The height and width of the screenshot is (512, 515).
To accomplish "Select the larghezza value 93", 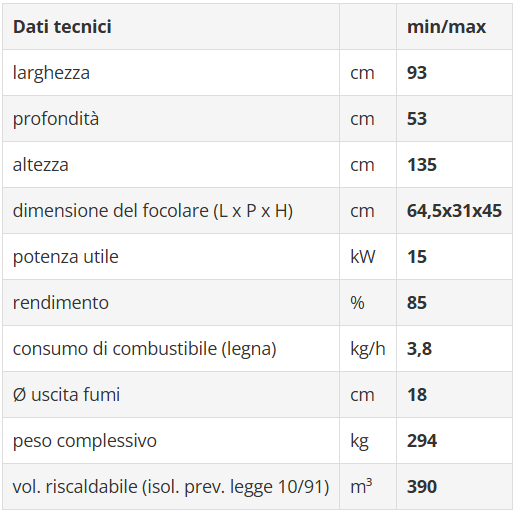I will (417, 73).
